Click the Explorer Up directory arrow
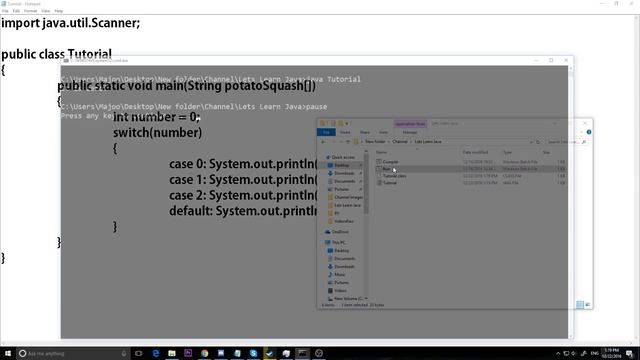Viewport: 640px width, 360px height. [348, 142]
